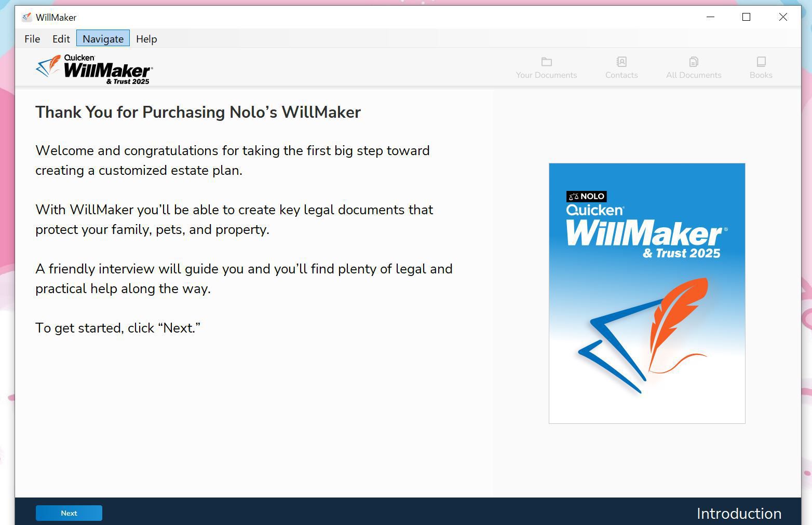Screen dimensions: 812x525
Task: Click the All Documents icon
Action: coord(694,62)
